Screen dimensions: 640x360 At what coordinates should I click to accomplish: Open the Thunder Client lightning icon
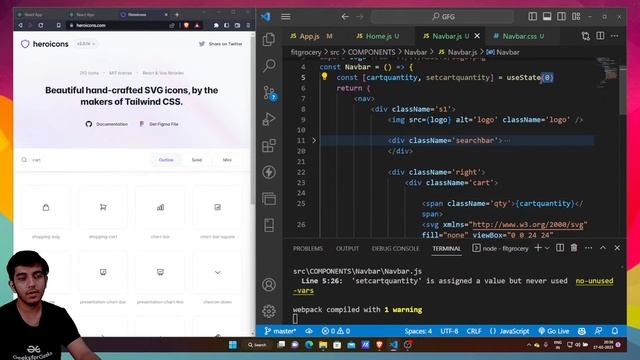[269, 172]
